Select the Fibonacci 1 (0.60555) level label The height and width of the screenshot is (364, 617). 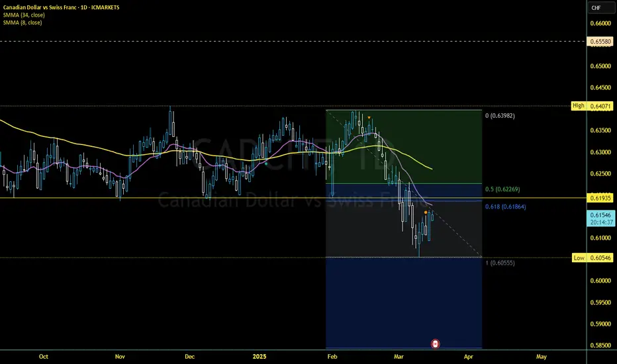[500, 263]
